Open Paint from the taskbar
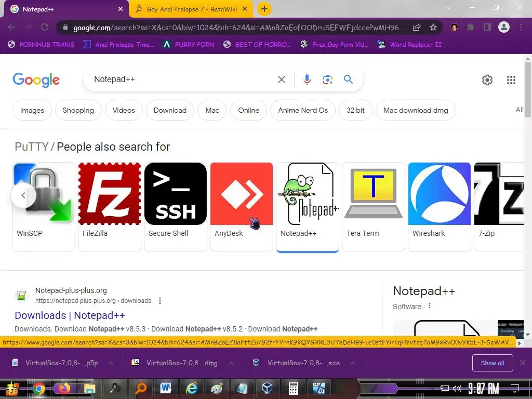532x399 pixels. (217, 389)
